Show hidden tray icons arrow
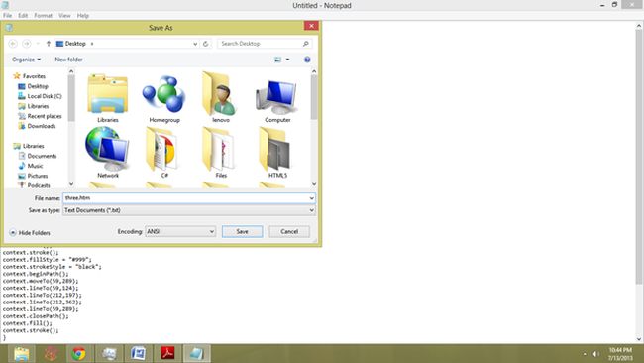 tap(585, 354)
